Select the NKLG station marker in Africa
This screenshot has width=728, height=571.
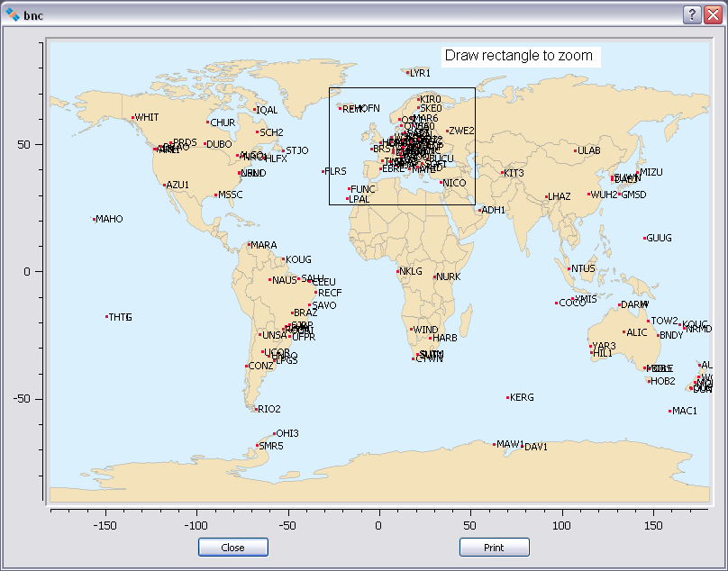[x=397, y=271]
